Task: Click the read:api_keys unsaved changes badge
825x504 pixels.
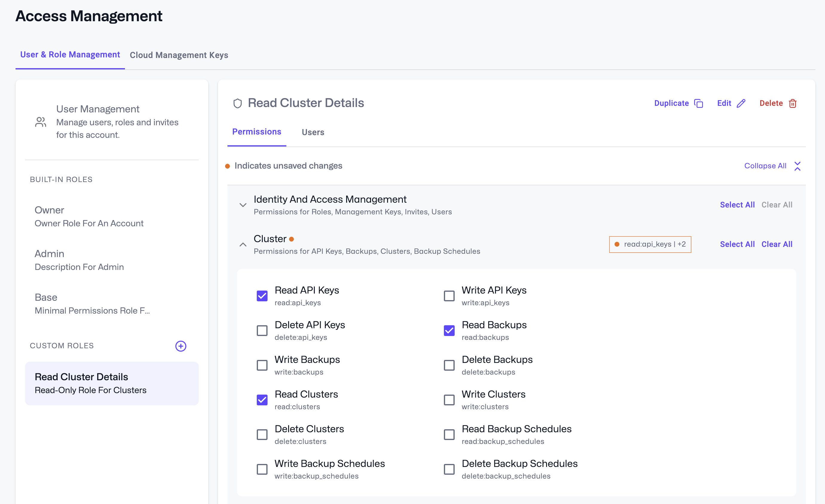Action: click(650, 244)
